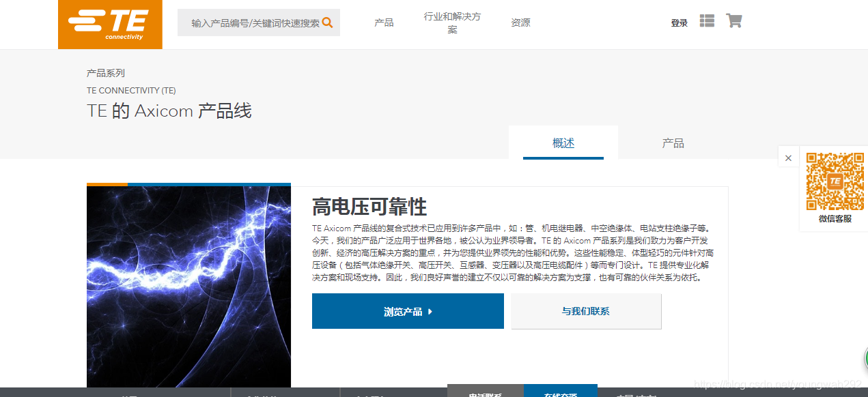Viewport: 868px width, 397px height.
Task: Click the 浏览产品 button
Action: (408, 311)
